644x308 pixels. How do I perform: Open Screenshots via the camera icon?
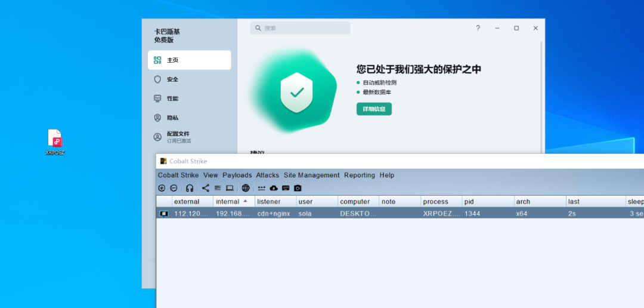[298, 188]
